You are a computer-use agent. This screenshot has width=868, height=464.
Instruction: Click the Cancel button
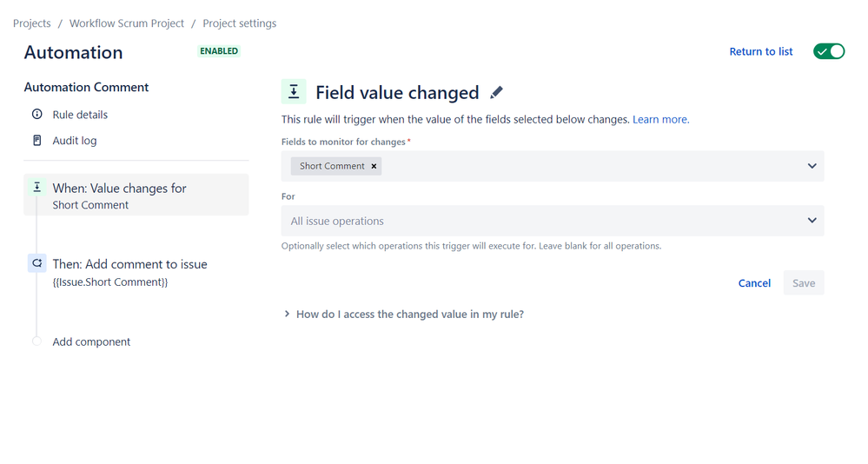[754, 283]
